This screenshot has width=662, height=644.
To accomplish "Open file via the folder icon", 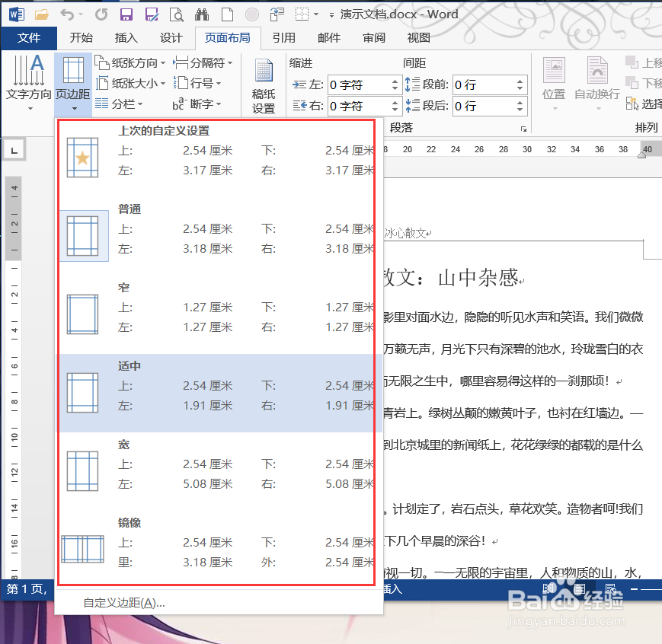I will click(x=41, y=15).
